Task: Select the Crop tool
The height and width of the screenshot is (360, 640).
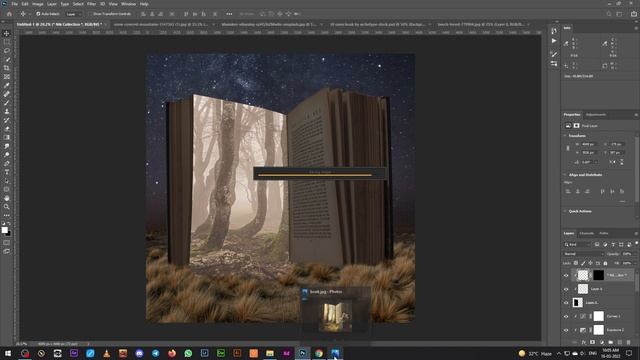Action: (7, 68)
